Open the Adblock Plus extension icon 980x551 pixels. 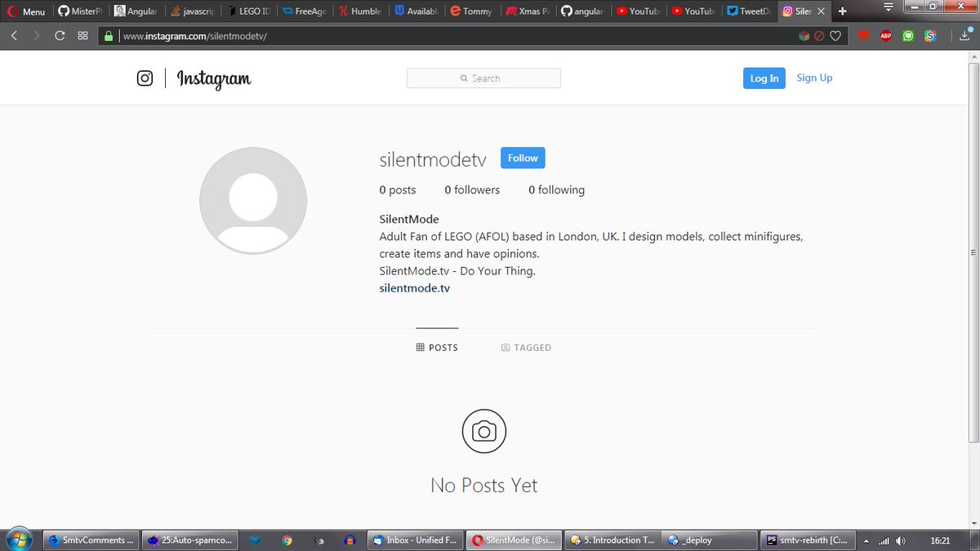coord(885,36)
